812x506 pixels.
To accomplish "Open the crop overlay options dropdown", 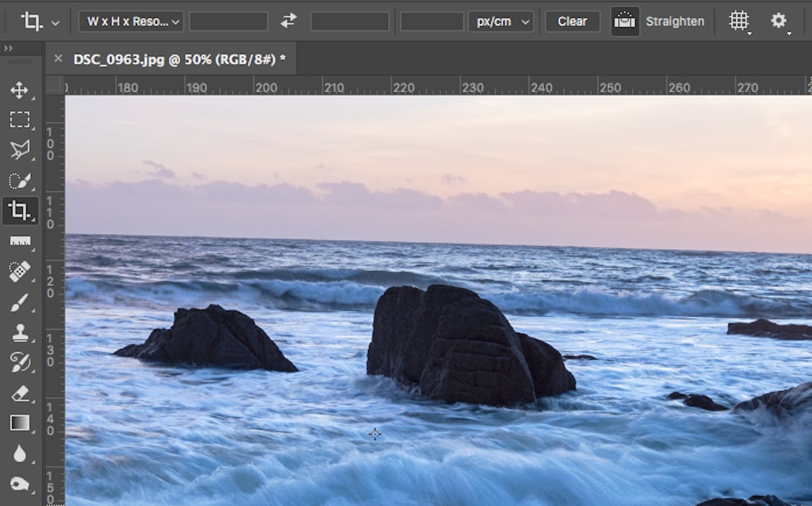I will point(738,21).
